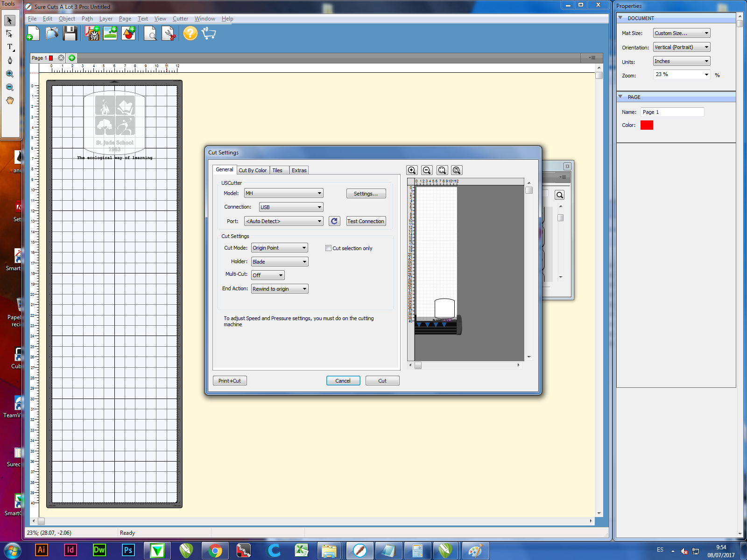Open the Layer menu
The height and width of the screenshot is (560, 747).
click(x=106, y=19)
